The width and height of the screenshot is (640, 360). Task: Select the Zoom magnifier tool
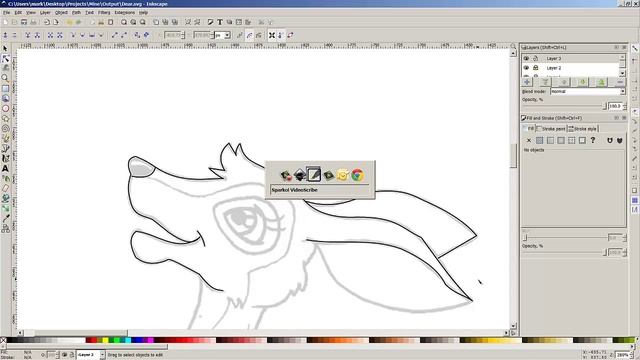tap(5, 78)
